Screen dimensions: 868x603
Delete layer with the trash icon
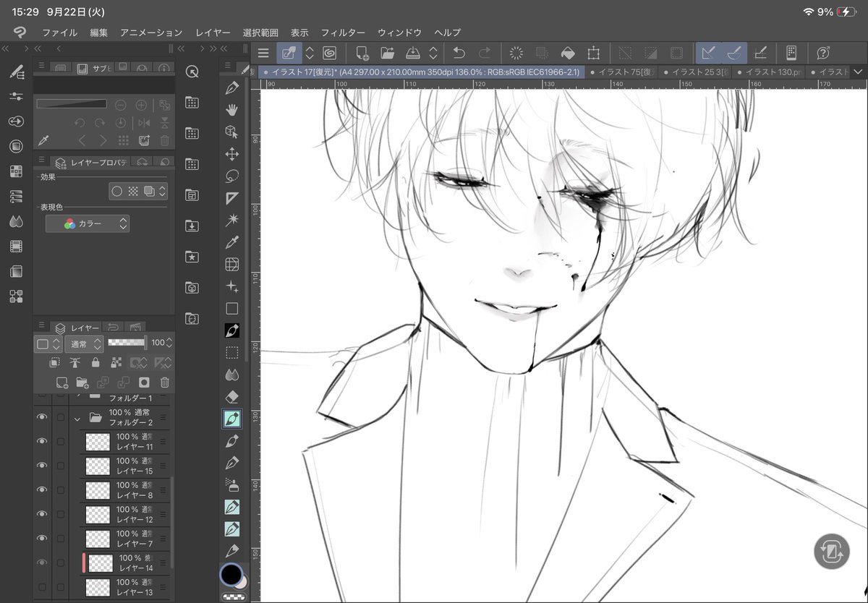(165, 382)
